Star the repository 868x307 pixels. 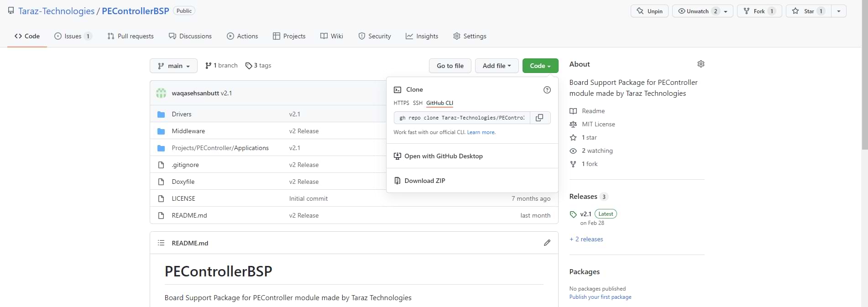tap(808, 11)
